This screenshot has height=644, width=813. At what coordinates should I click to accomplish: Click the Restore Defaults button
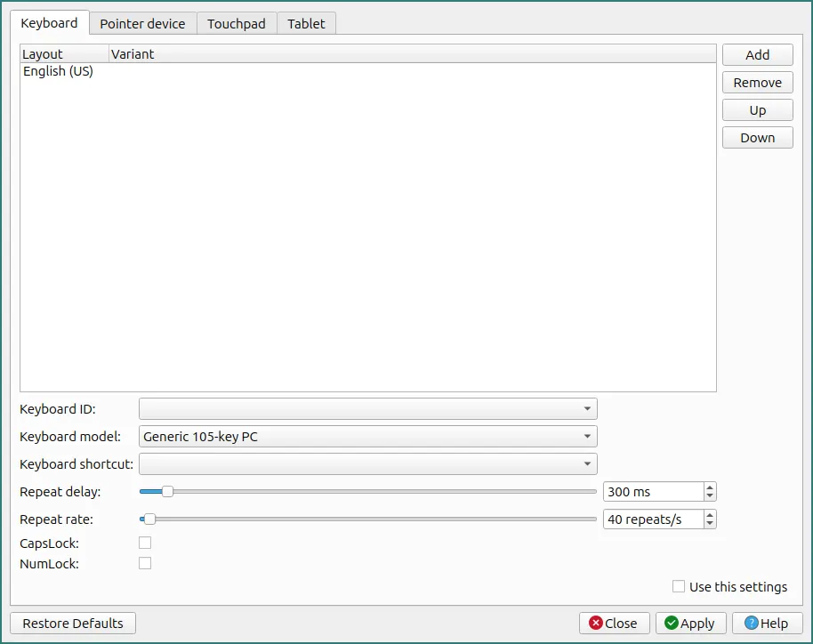click(73, 623)
